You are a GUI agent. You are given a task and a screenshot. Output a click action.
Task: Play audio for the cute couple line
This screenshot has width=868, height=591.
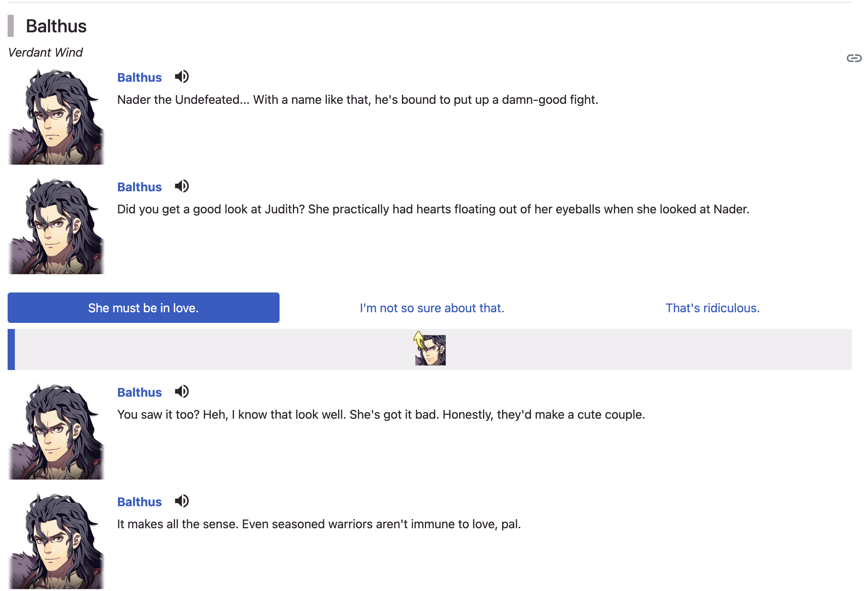(x=182, y=392)
